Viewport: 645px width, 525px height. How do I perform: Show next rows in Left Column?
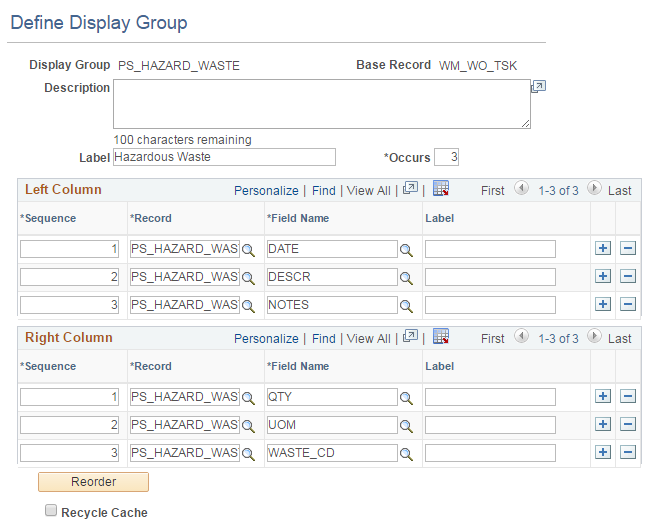point(594,189)
